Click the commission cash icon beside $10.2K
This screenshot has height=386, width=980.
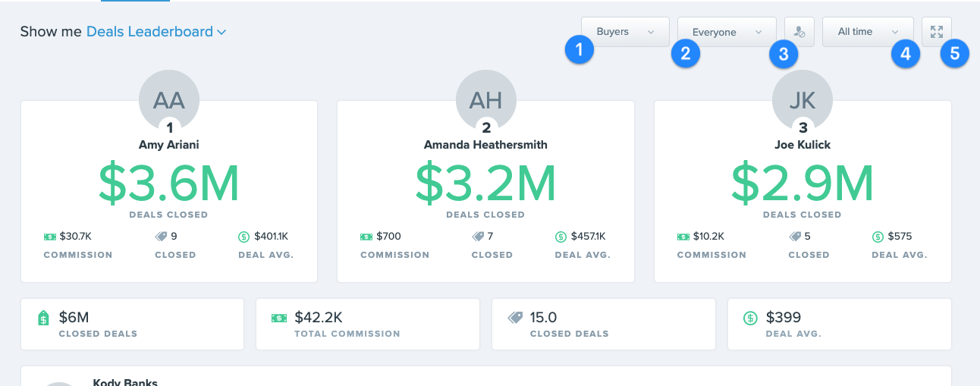pos(683,237)
